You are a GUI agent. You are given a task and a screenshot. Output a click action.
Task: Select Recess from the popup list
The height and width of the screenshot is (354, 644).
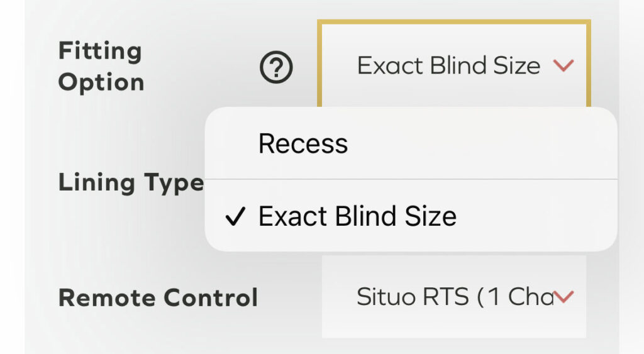click(x=303, y=143)
